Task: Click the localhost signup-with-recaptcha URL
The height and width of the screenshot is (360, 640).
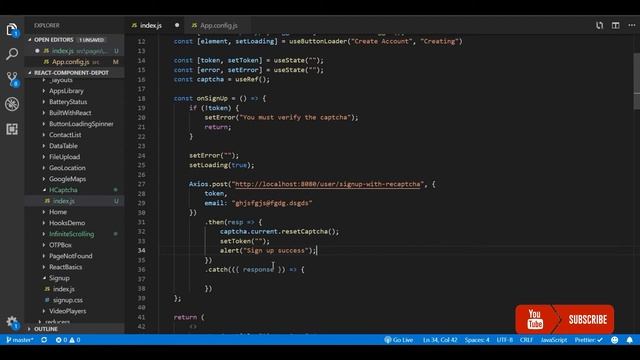Action: click(327, 184)
